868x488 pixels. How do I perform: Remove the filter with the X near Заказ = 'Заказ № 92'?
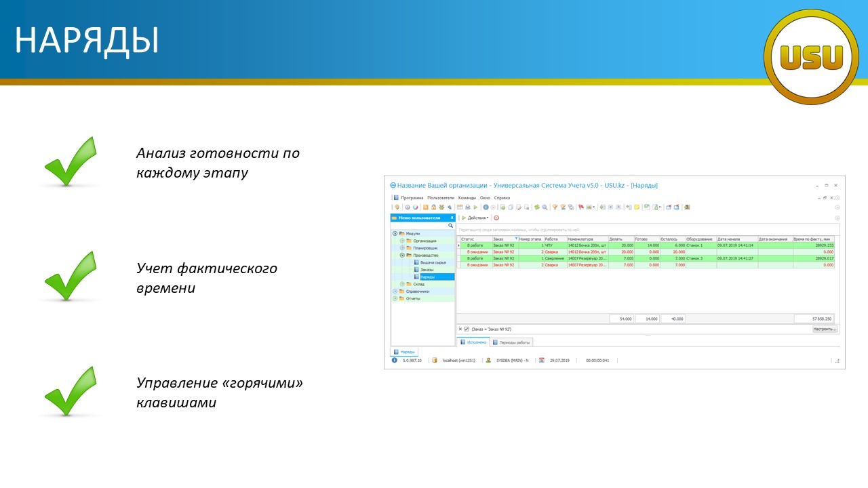coord(460,329)
